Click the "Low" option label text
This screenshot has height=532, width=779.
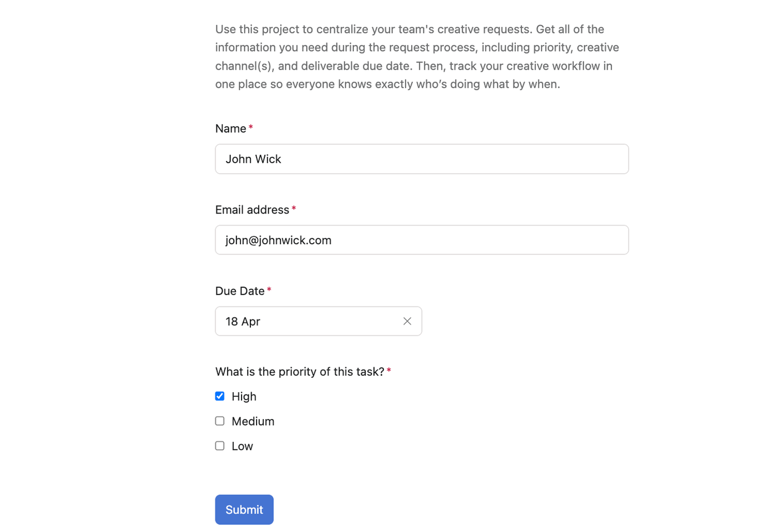tap(242, 446)
